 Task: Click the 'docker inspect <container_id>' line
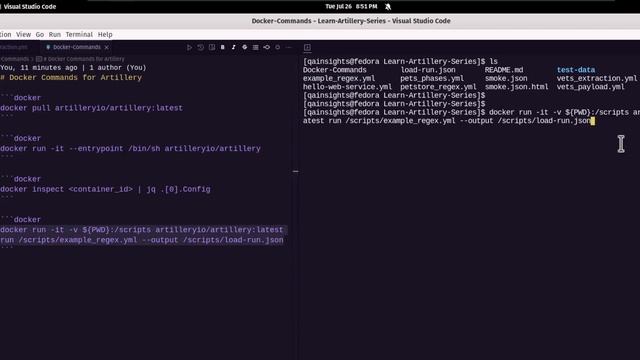105,189
